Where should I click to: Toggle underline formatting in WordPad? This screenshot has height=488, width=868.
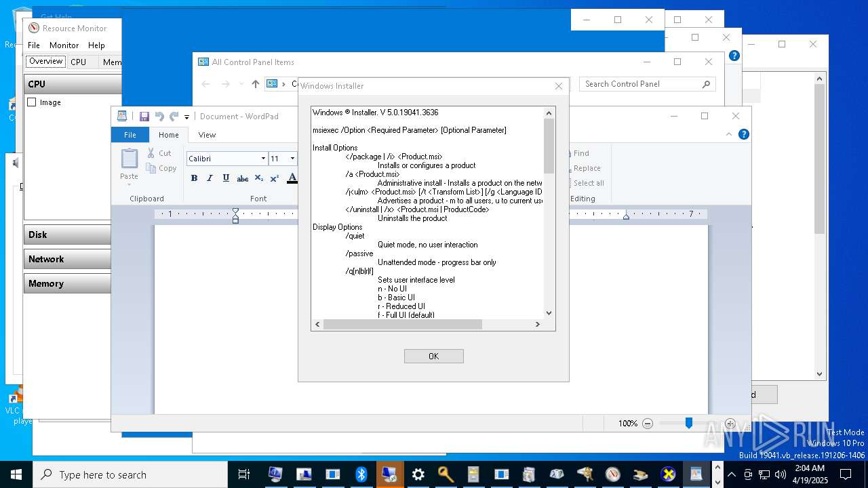[x=225, y=178]
